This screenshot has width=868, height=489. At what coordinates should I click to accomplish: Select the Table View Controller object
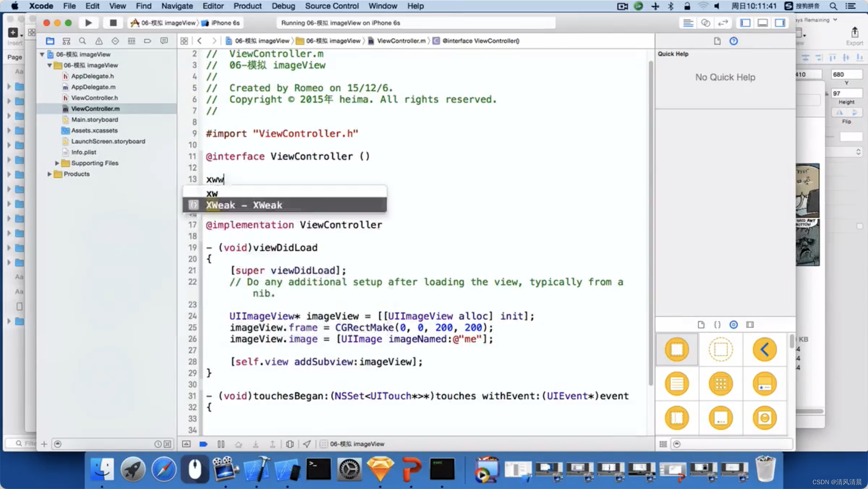click(677, 383)
